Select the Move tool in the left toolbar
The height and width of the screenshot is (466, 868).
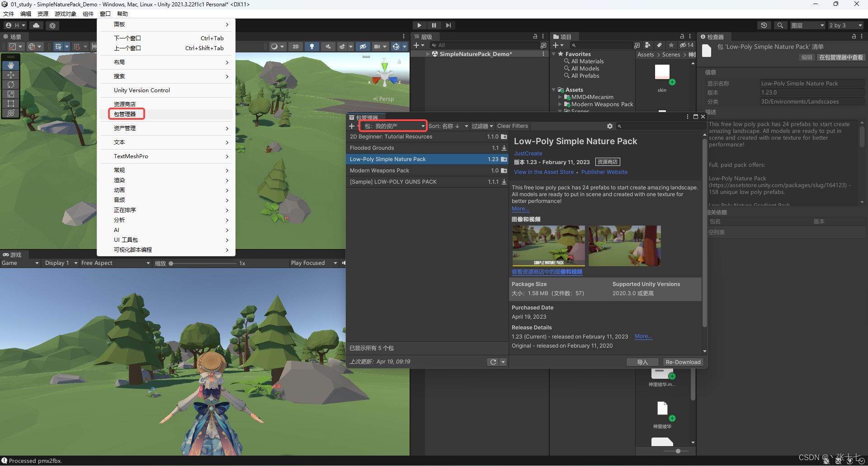(10, 75)
